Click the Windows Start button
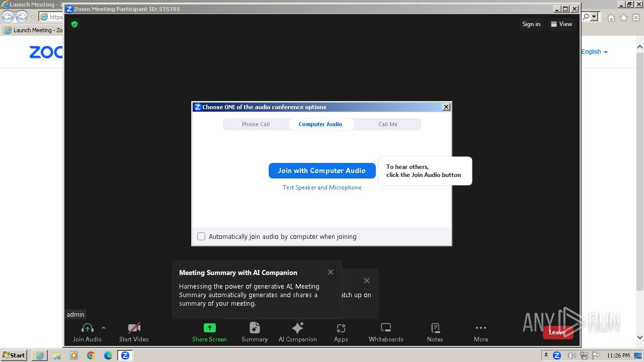This screenshot has height=362, width=644. coord(14,355)
